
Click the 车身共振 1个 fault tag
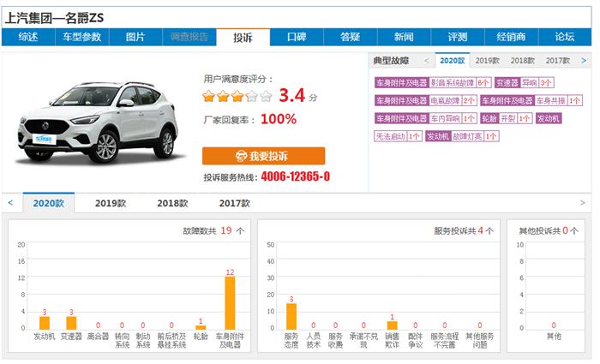(531, 100)
